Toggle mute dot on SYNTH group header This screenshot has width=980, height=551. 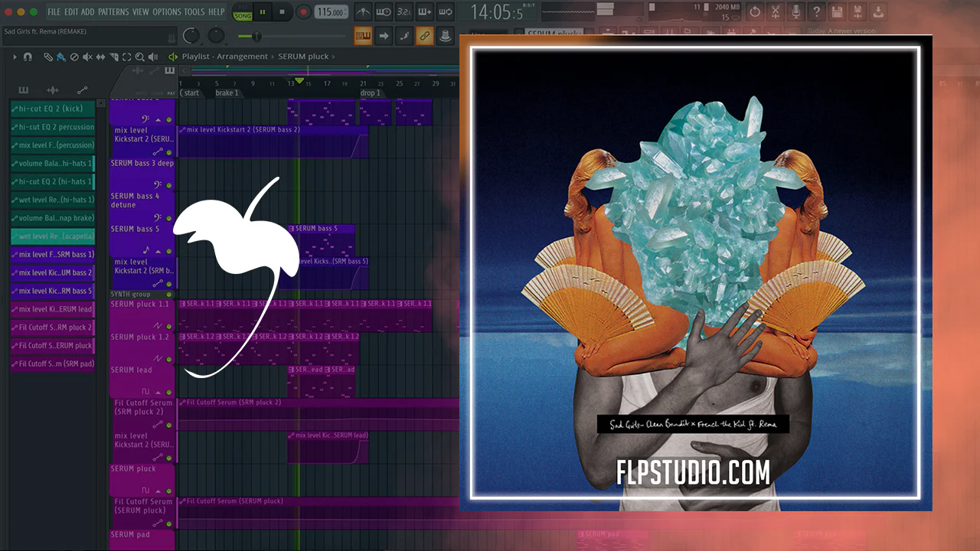[168, 294]
